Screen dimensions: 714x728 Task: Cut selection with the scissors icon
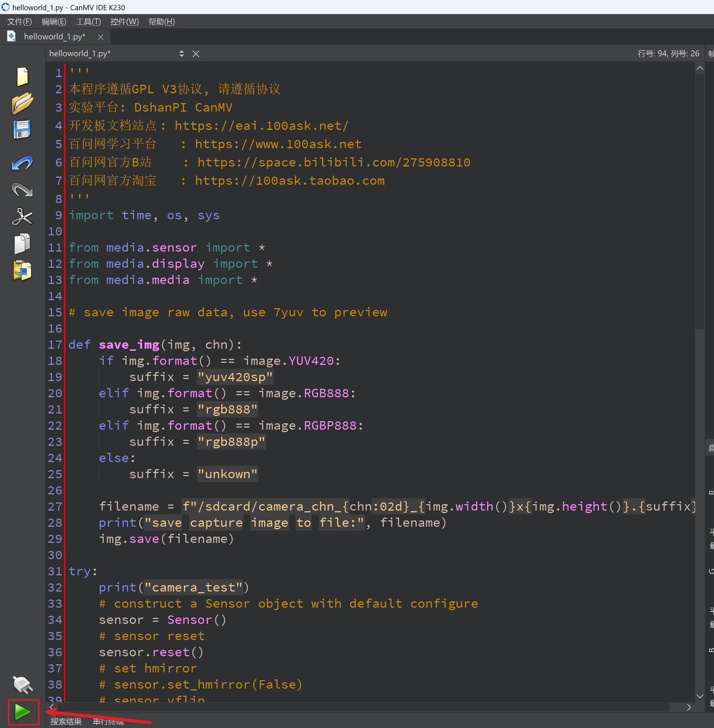pos(22,217)
